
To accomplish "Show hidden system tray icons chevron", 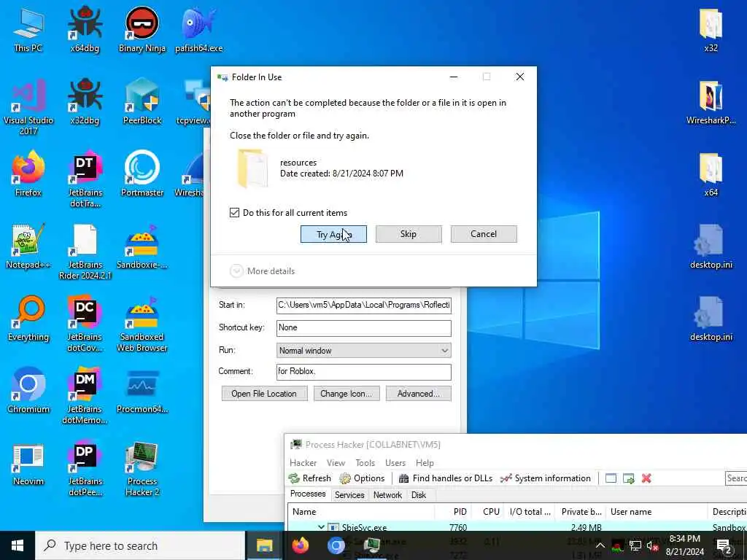I will [600, 545].
